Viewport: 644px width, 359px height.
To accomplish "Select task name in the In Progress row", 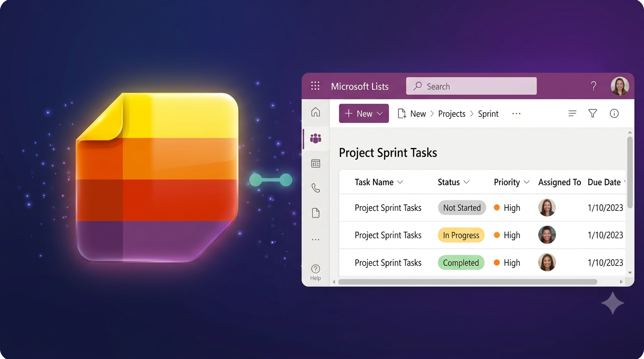I will pyautogui.click(x=388, y=235).
